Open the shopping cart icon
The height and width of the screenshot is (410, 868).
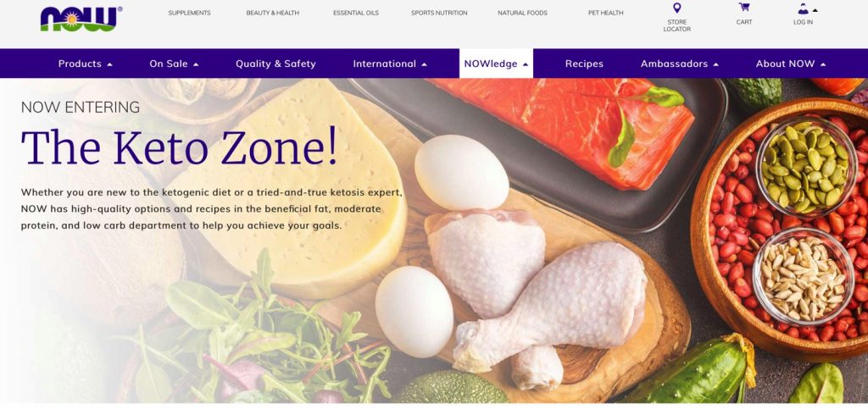pyautogui.click(x=744, y=7)
